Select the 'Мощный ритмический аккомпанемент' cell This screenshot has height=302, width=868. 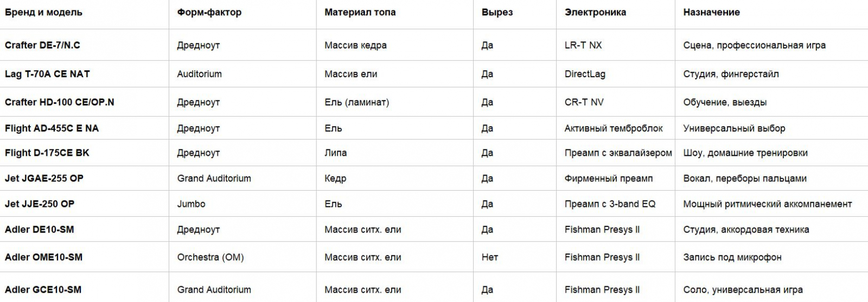767,204
